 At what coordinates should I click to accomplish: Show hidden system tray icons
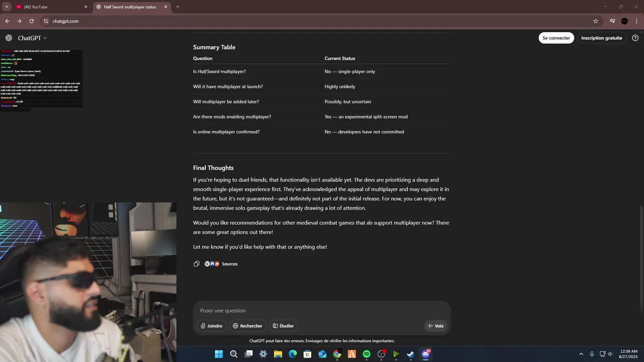581,354
